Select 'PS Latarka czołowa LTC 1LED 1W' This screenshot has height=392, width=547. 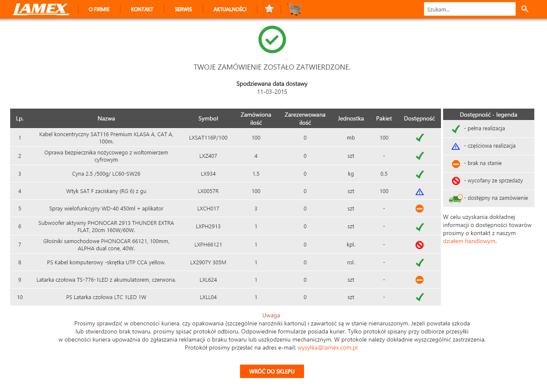106,297
